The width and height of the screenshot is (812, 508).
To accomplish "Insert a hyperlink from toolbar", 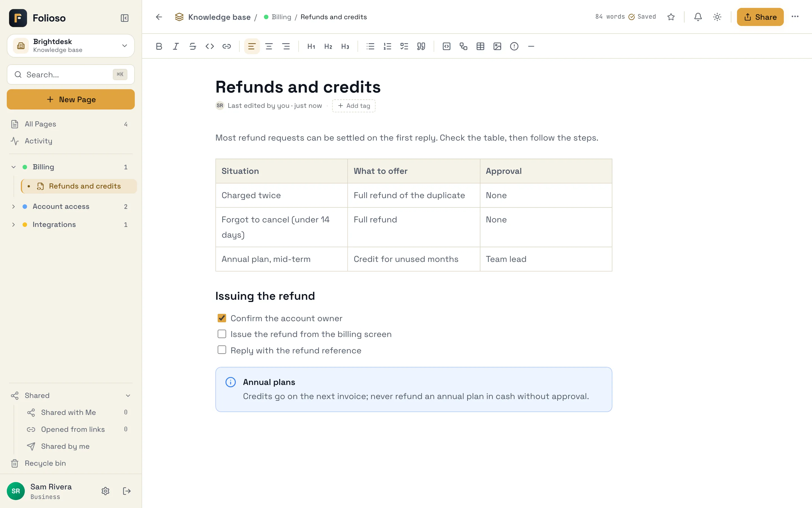I will point(226,46).
